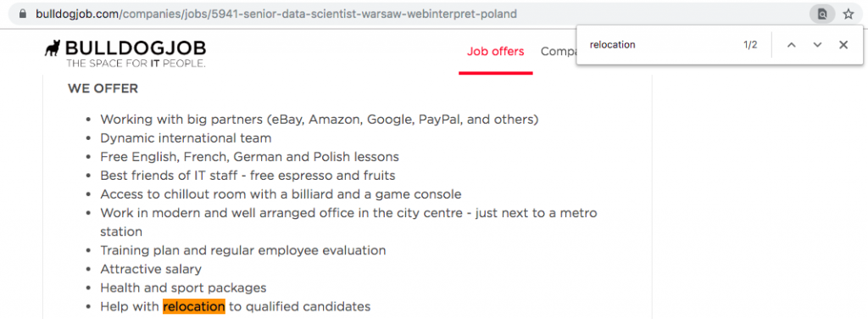Screen dimensions: 868x319
Task: Click the 'Attractive salary' list item
Action: coord(151,269)
